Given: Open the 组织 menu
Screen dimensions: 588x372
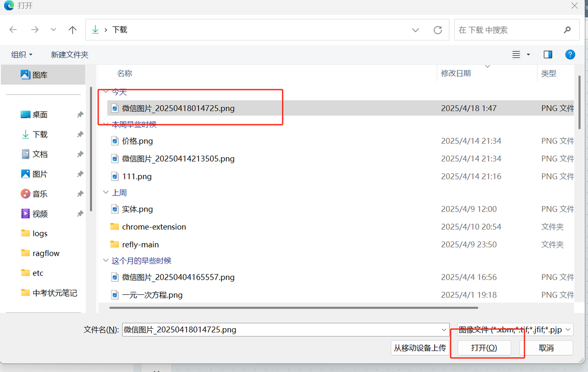Looking at the screenshot, I should pyautogui.click(x=22, y=55).
